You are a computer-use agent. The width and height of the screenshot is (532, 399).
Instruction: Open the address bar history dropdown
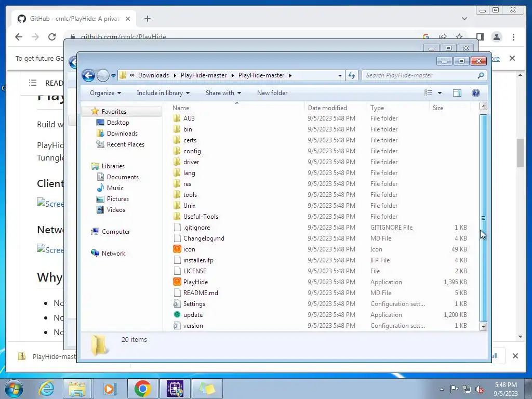[x=340, y=75]
